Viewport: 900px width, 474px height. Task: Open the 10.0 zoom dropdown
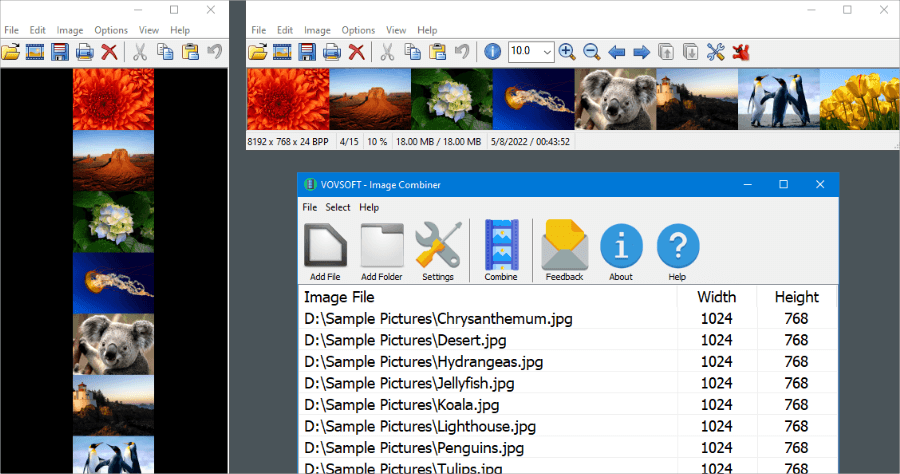tap(547, 52)
